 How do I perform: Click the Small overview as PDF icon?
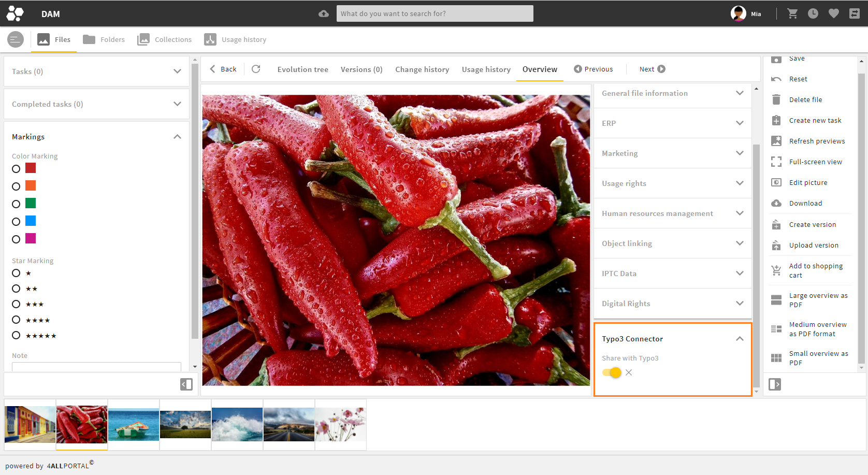click(776, 358)
